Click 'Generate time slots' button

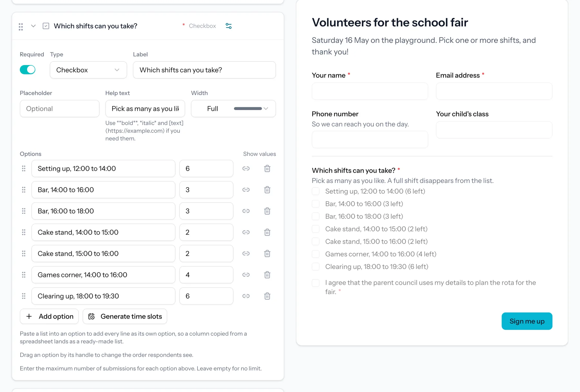tap(125, 316)
